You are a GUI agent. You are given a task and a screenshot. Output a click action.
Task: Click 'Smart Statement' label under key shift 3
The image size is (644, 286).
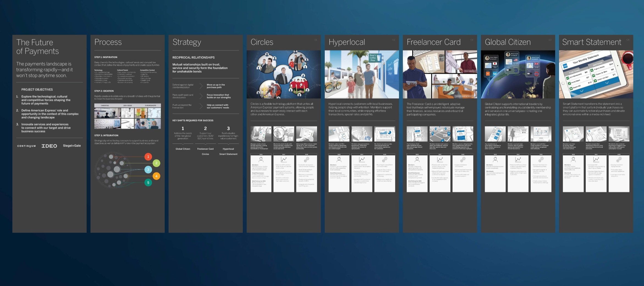pos(228,154)
